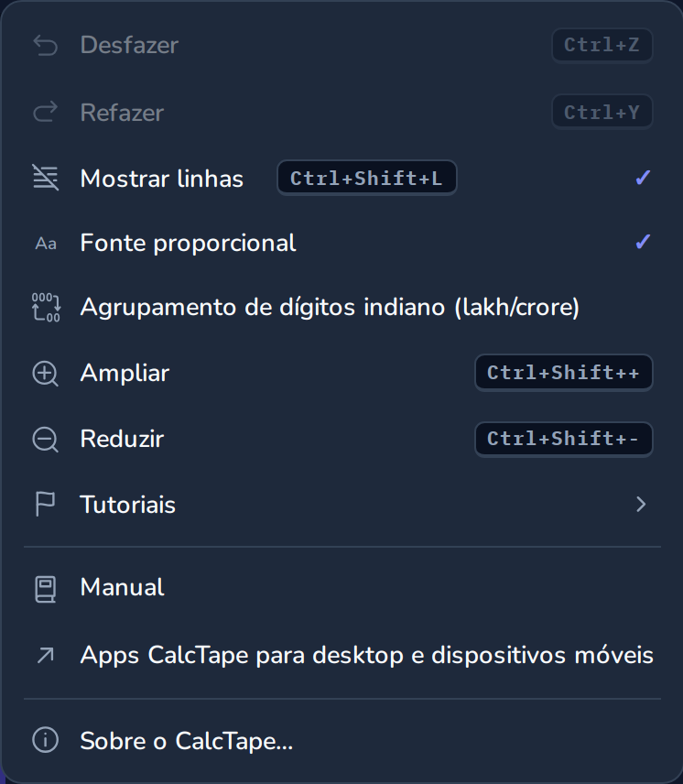Image resolution: width=683 pixels, height=784 pixels.
Task: Expand the Tutoriais submenu chevron
Action: [641, 504]
